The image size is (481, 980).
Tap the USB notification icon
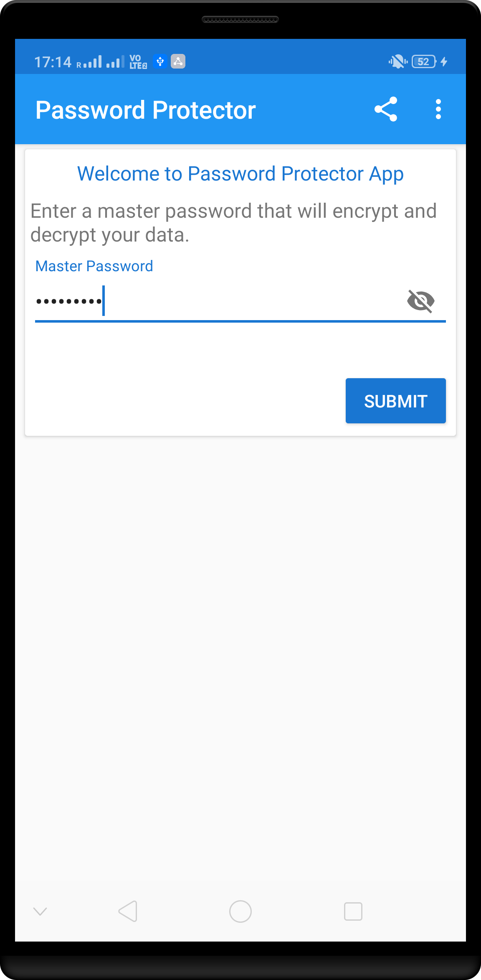pos(160,62)
